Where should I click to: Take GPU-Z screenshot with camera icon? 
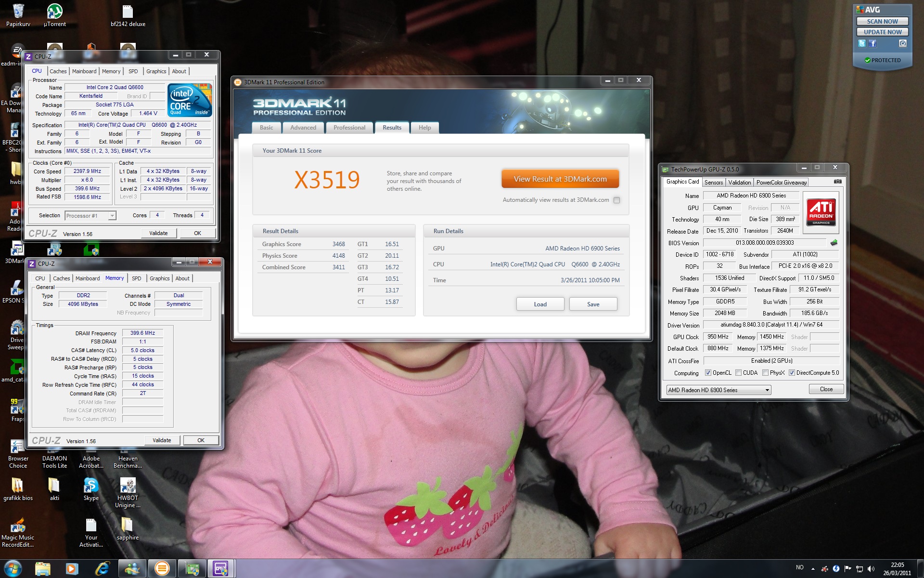click(x=838, y=182)
